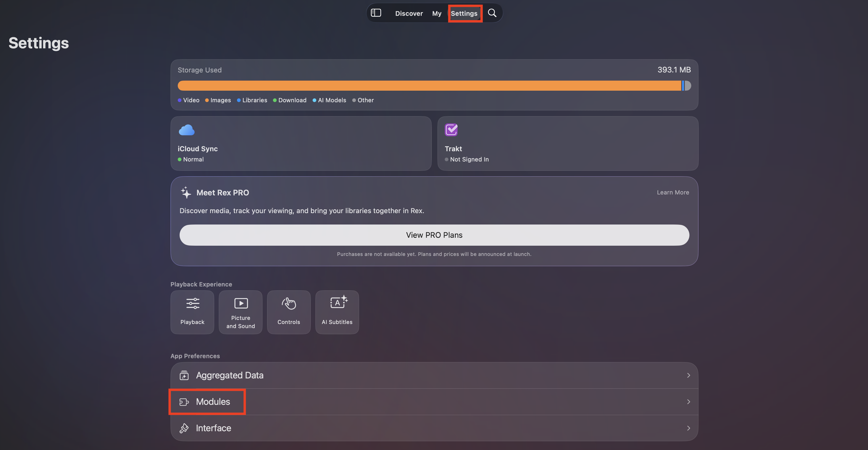Switch to the Discover tab

pos(409,14)
